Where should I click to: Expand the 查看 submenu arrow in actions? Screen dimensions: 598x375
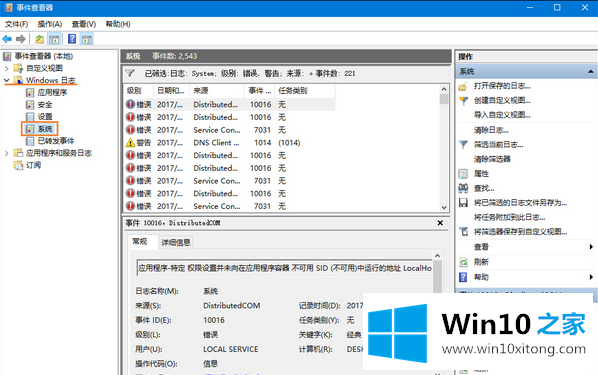tap(591, 247)
